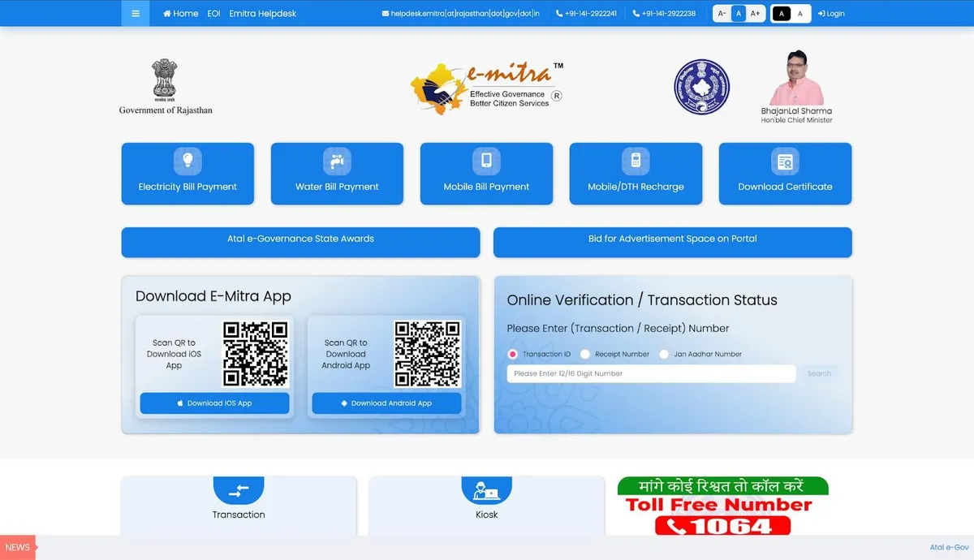Choose the Jan Aadhar Number radio option
This screenshot has height=560, width=974.
point(664,355)
